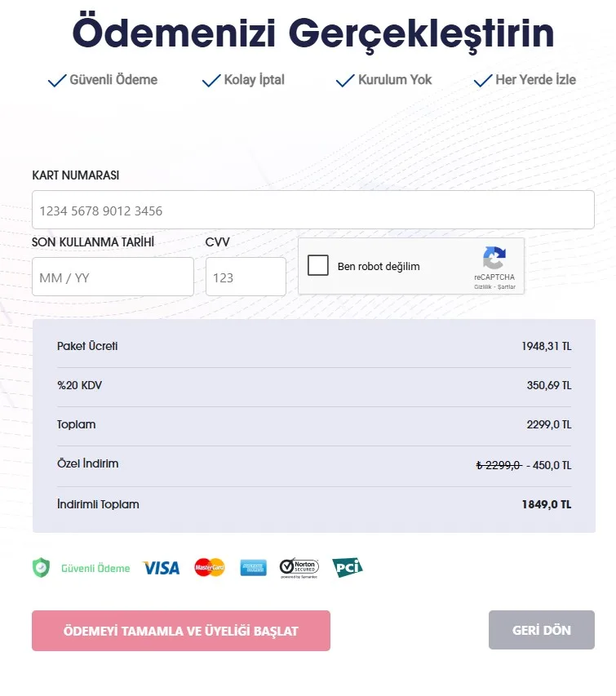
Task: Click the Norton Secured badge
Action: pyautogui.click(x=299, y=568)
